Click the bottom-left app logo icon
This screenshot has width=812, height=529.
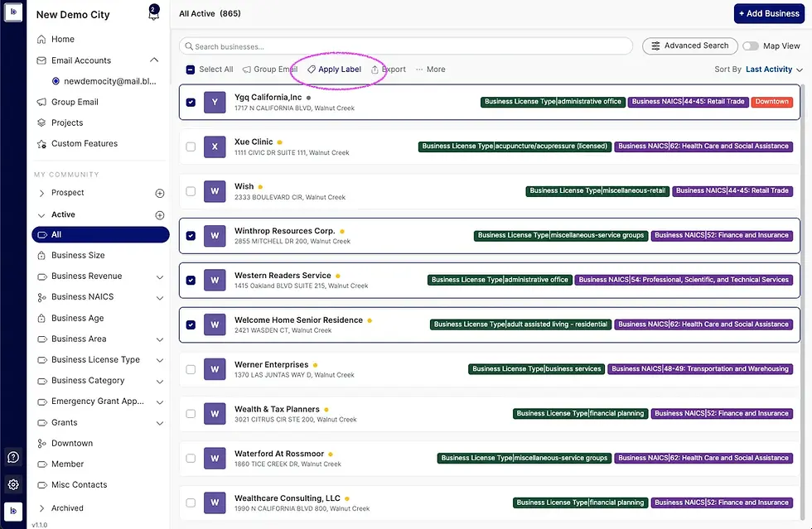click(13, 511)
